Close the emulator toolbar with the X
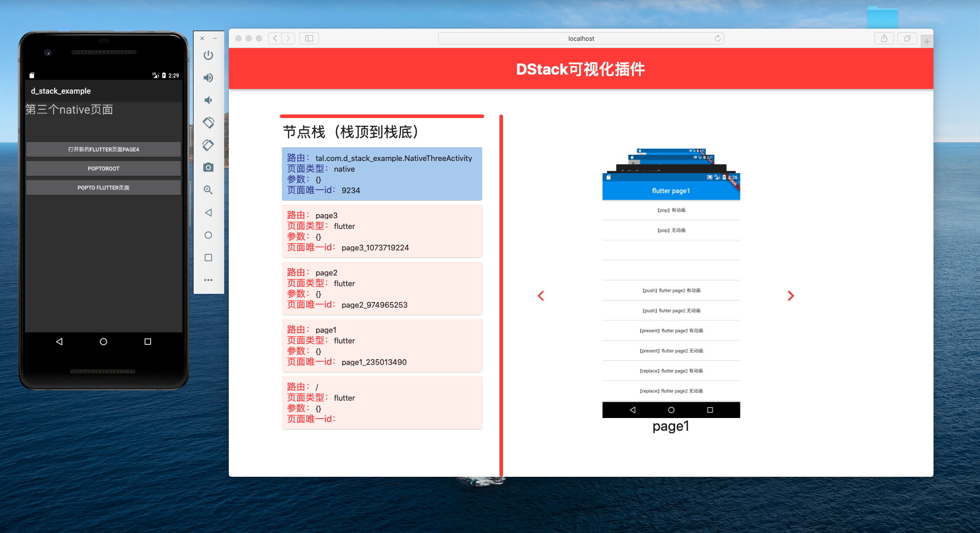This screenshot has width=980, height=533. pos(202,38)
